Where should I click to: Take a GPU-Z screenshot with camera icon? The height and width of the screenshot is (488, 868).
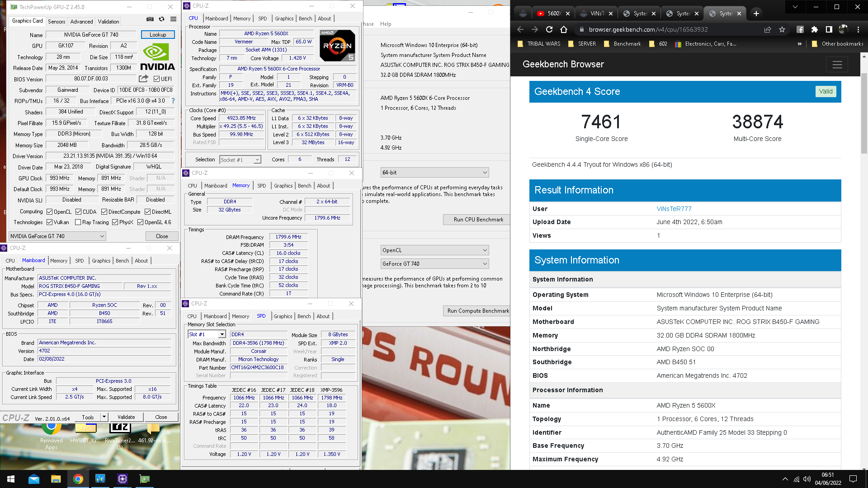150,19
